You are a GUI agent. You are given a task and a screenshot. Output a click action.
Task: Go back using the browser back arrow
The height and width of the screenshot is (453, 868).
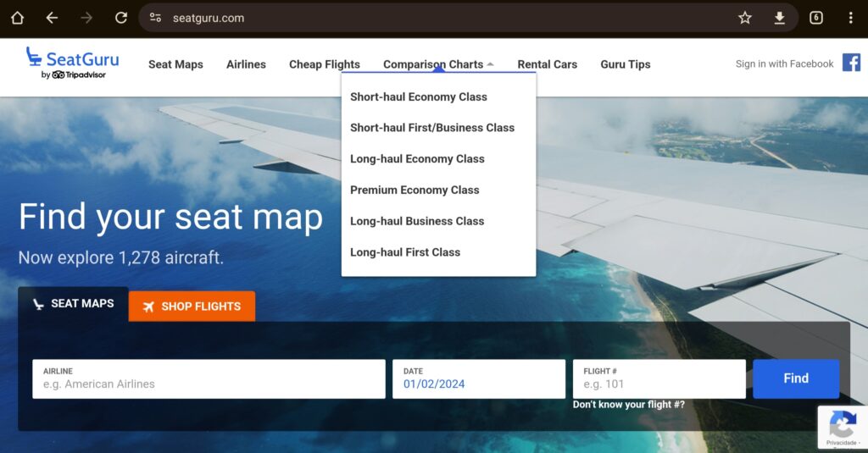(x=52, y=18)
